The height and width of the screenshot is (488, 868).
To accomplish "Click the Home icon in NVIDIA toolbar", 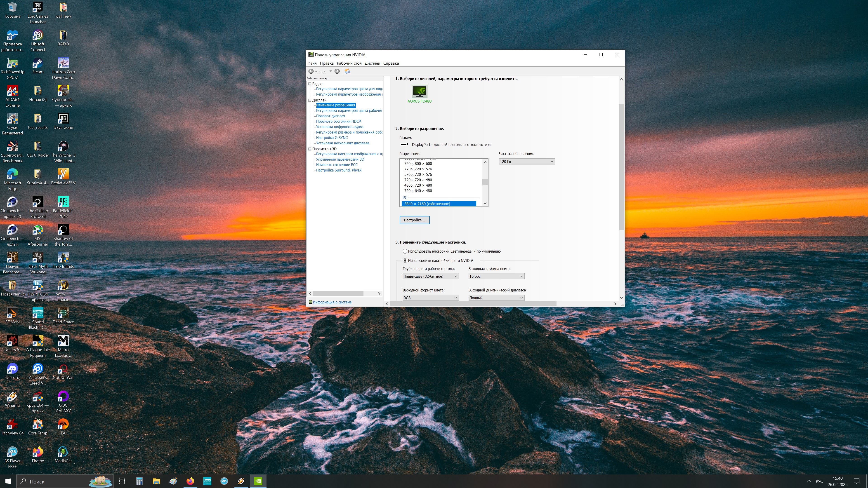I will click(347, 71).
